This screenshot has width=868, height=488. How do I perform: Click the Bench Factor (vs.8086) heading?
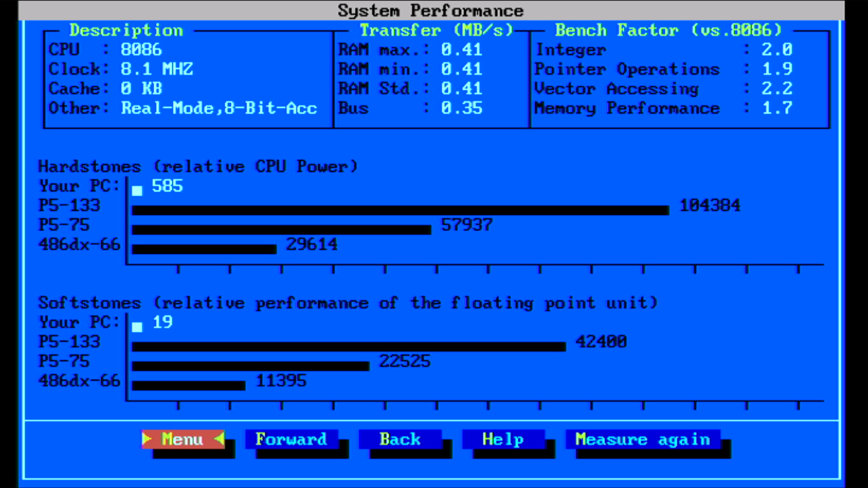click(668, 30)
